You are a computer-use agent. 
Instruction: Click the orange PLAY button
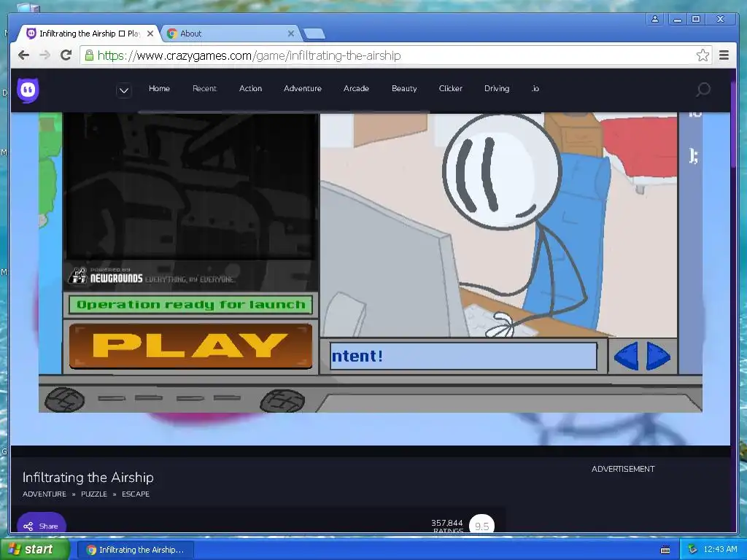click(190, 346)
